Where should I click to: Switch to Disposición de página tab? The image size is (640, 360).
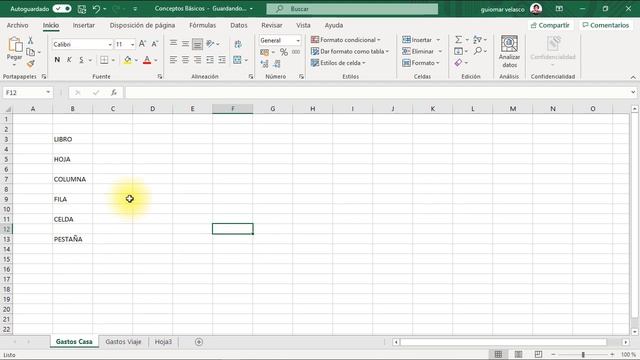(x=142, y=25)
